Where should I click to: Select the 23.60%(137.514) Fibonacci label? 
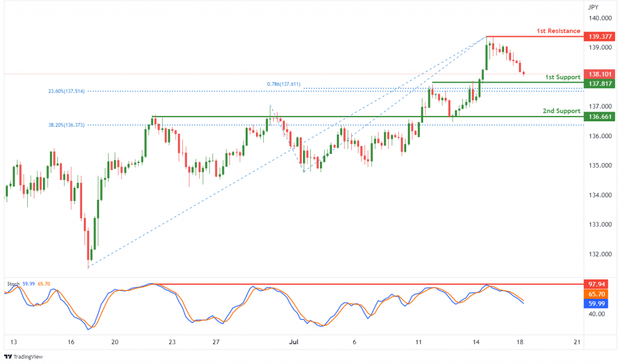[66, 91]
